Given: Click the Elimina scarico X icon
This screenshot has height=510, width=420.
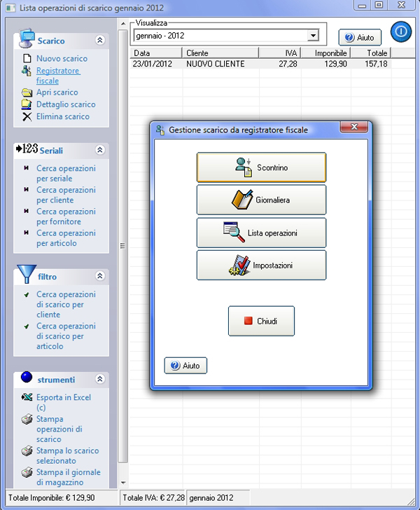Looking at the screenshot, I should (x=27, y=117).
